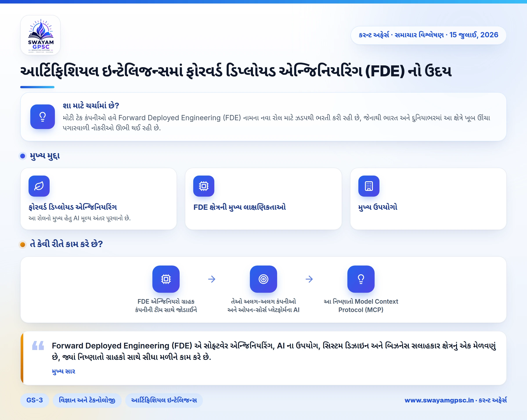Click the paragraph starting મોટી ટેક કંપનીઓ
This screenshot has height=420, width=527.
276,123
